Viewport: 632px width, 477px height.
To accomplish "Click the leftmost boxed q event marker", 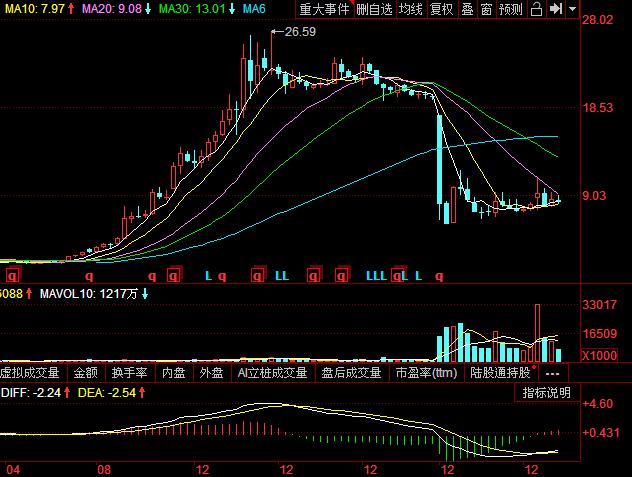I will [x=12, y=276].
